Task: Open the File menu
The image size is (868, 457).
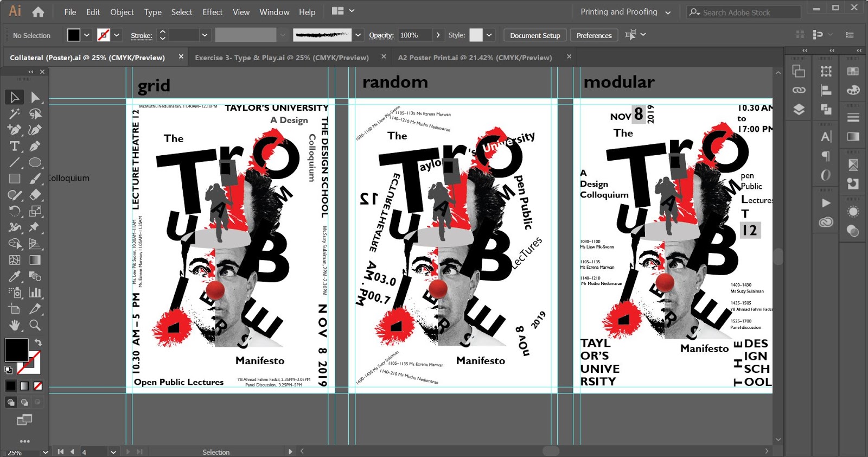Action: [x=70, y=12]
